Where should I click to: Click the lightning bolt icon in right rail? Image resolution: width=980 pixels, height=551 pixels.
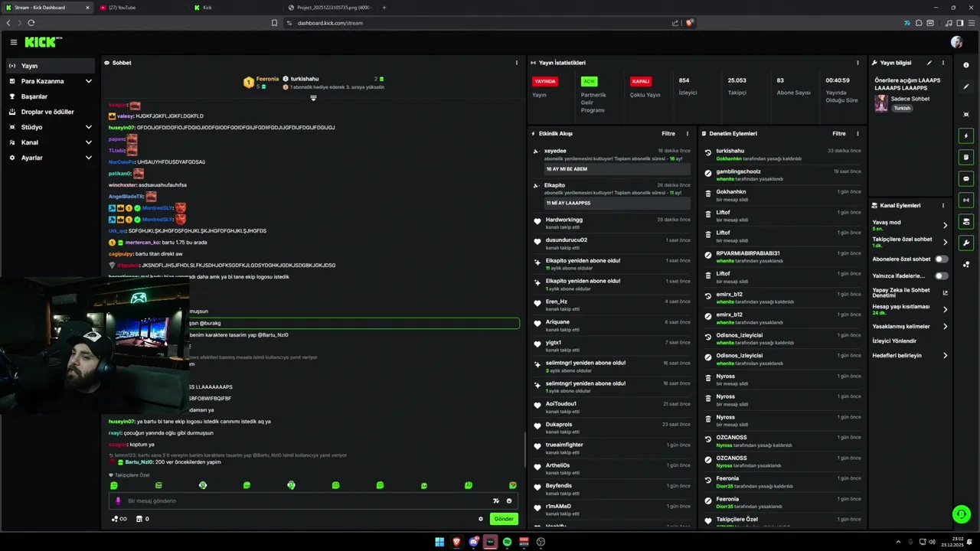click(966, 135)
